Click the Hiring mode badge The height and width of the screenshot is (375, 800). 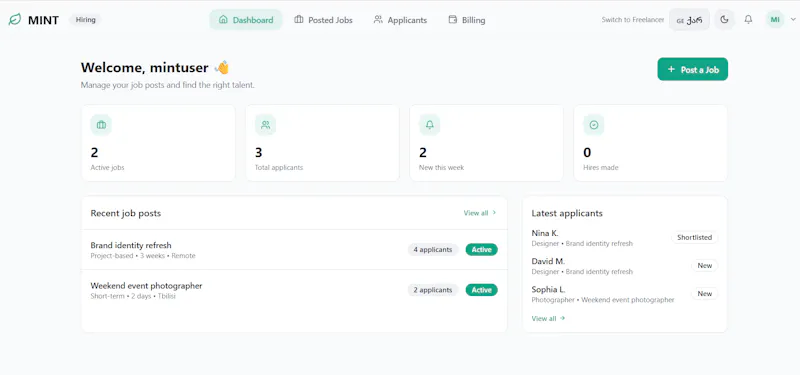click(85, 20)
